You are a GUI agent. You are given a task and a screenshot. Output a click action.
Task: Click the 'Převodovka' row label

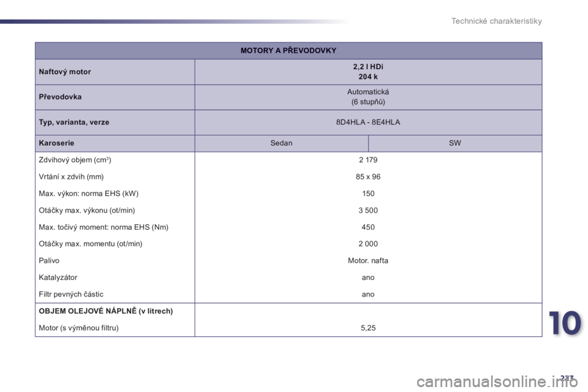pos(60,97)
